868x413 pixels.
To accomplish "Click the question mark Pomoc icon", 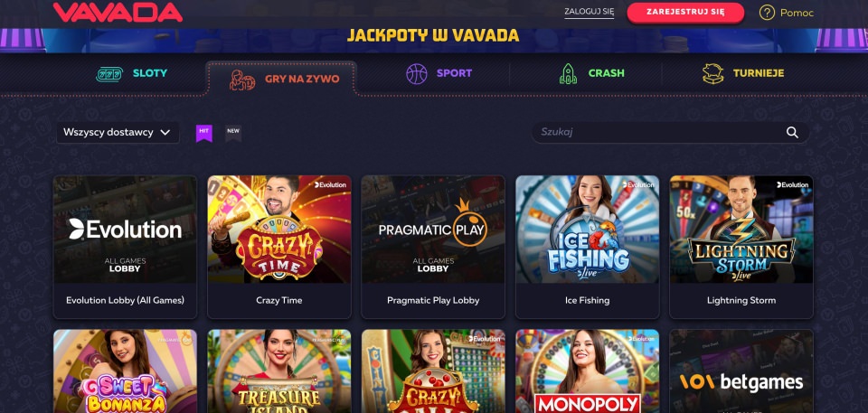I will coord(767,13).
